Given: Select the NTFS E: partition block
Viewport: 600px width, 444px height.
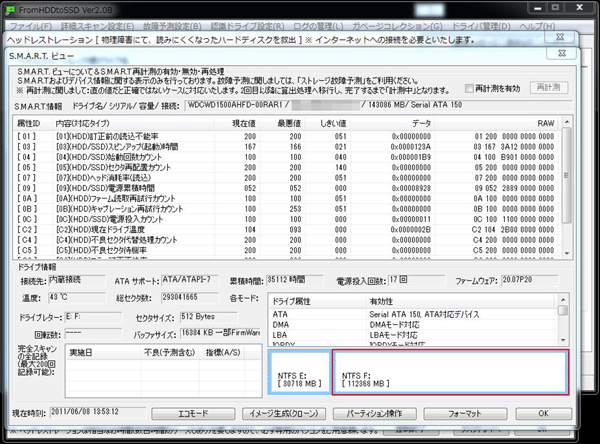Looking at the screenshot, I should coord(299,372).
